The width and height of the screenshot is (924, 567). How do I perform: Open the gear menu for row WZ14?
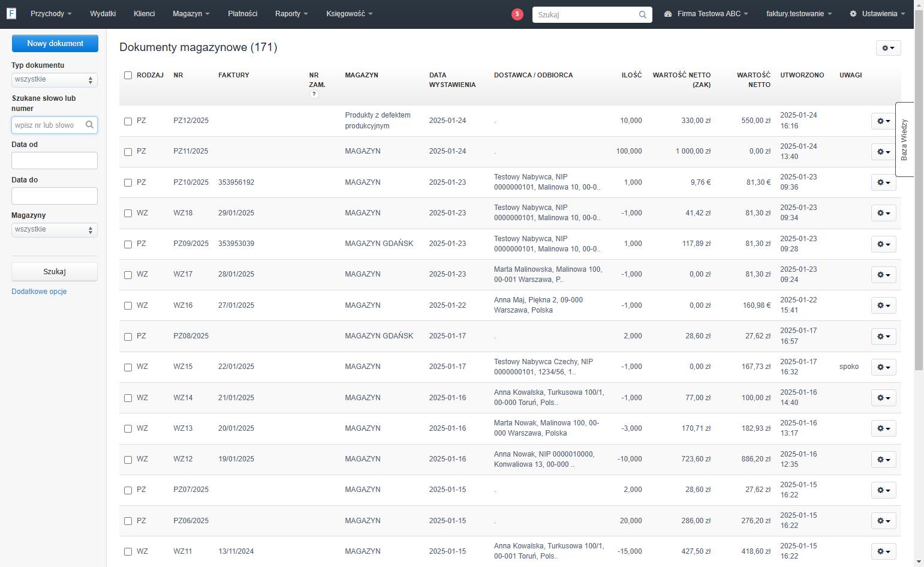click(883, 398)
